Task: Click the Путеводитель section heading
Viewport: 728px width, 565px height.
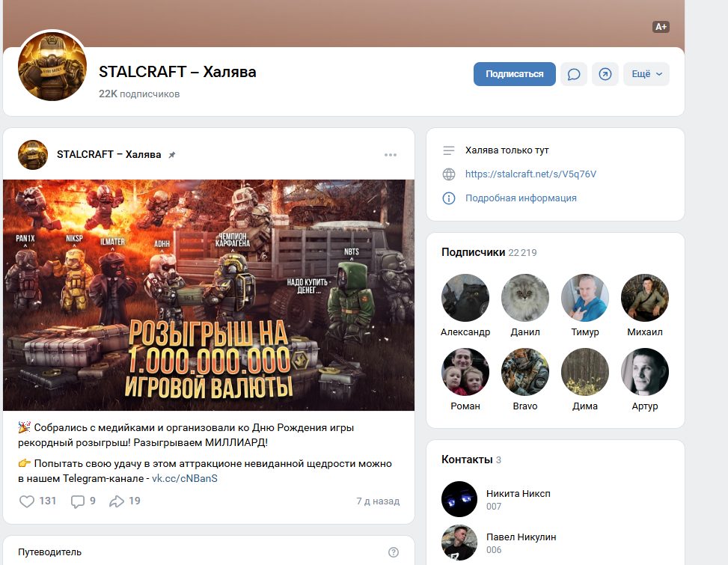Action: click(49, 552)
